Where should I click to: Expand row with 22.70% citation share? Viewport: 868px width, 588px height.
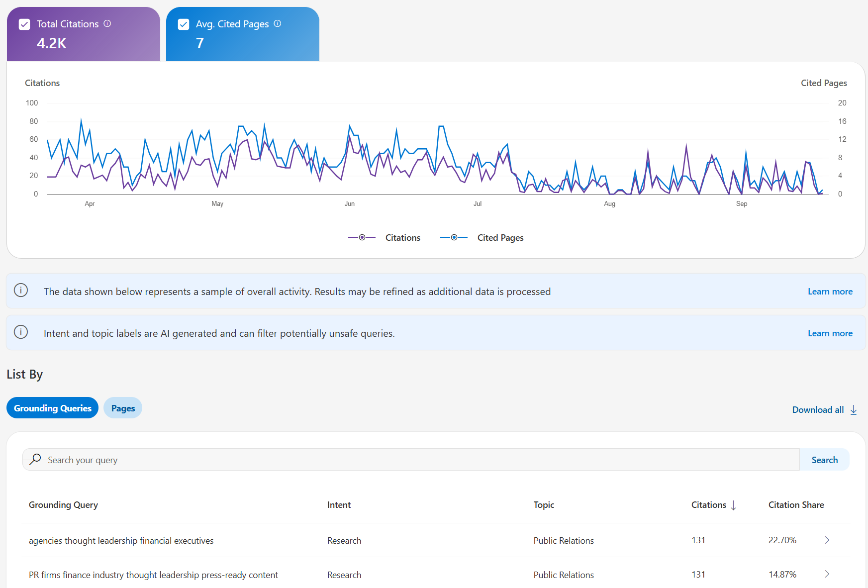point(827,540)
